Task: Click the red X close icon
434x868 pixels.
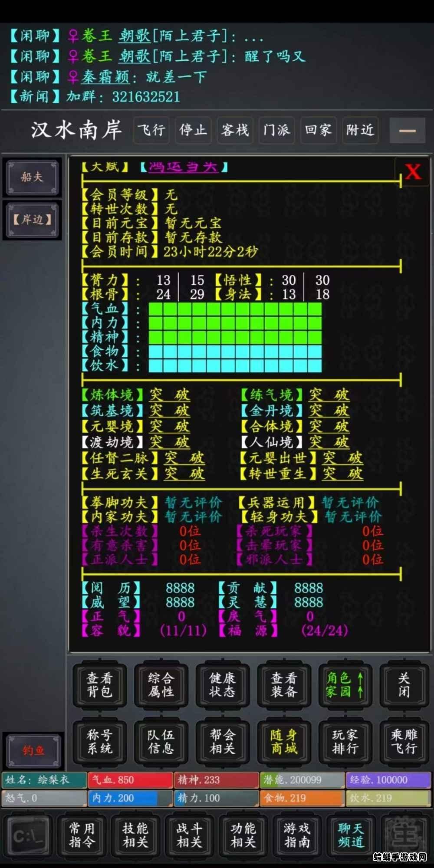Action: pos(413,172)
